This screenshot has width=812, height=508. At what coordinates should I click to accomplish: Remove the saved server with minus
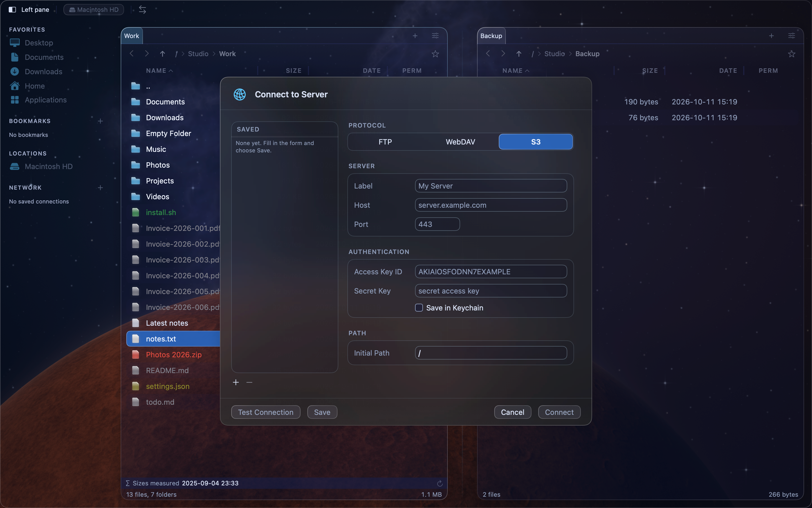[249, 382]
